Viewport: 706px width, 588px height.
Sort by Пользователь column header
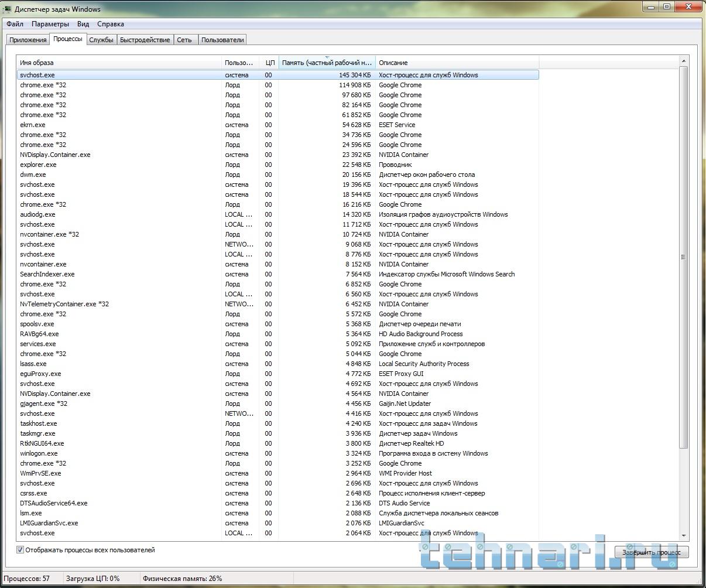pos(240,63)
